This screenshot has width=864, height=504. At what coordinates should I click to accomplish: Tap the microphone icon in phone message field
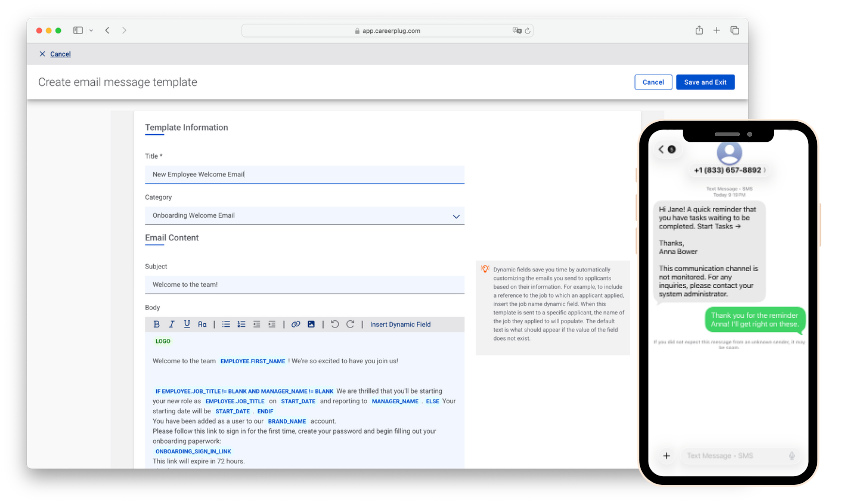[792, 456]
